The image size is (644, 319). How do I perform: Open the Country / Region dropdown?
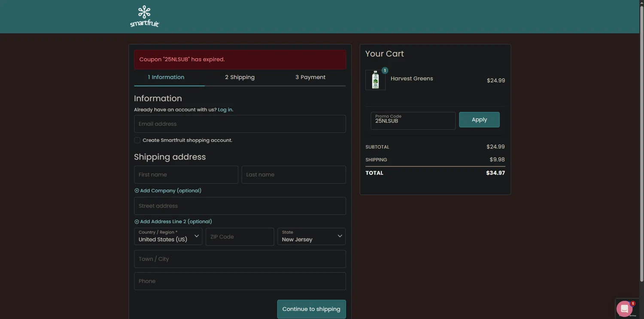coord(168,236)
